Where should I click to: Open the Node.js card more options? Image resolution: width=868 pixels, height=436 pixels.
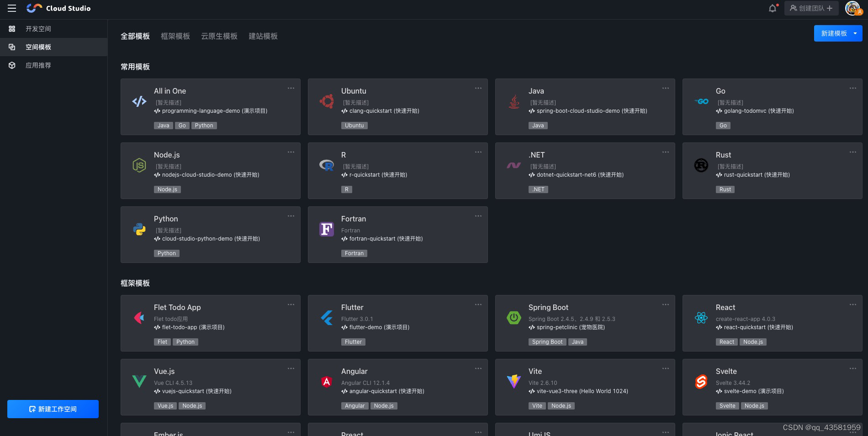pos(291,152)
